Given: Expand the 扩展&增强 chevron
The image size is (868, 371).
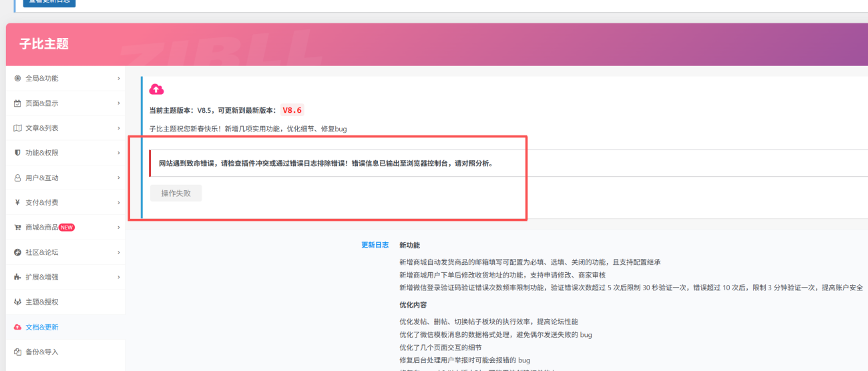Looking at the screenshot, I should [119, 277].
